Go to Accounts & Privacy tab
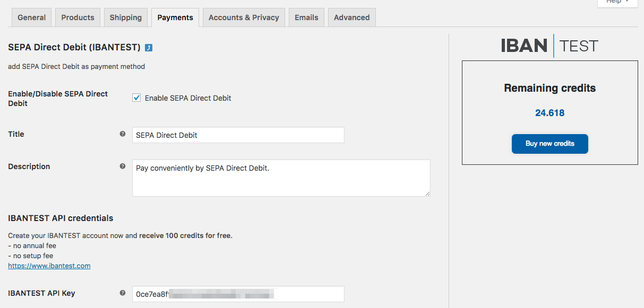Viewport: 644px width, 308px height. tap(244, 17)
